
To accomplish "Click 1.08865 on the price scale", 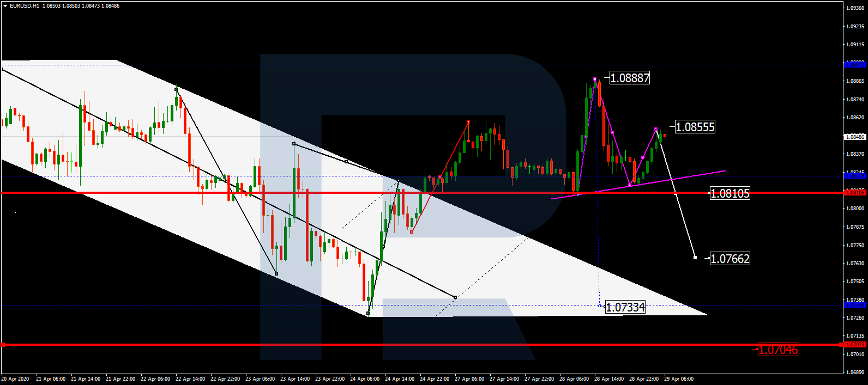I will pos(855,81).
